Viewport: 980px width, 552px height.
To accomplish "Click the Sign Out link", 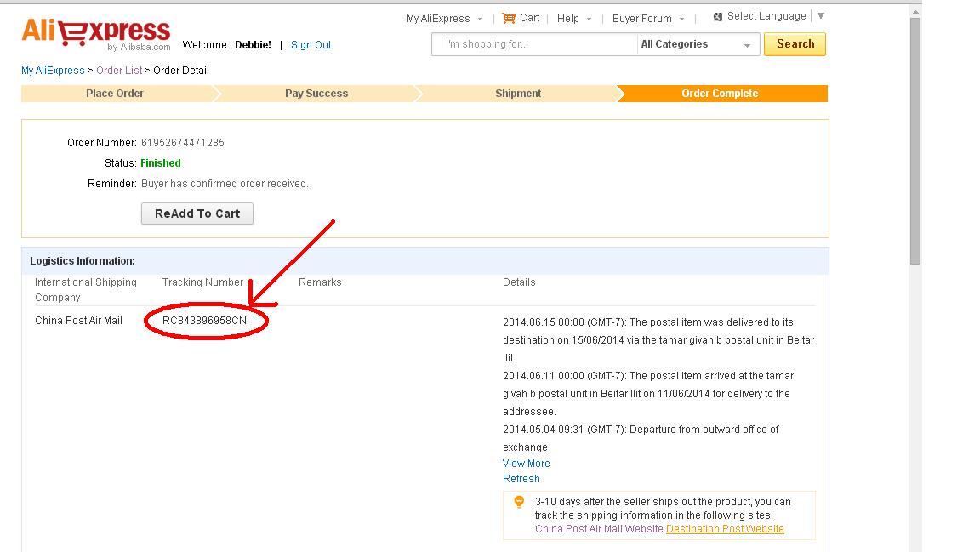I will click(311, 45).
